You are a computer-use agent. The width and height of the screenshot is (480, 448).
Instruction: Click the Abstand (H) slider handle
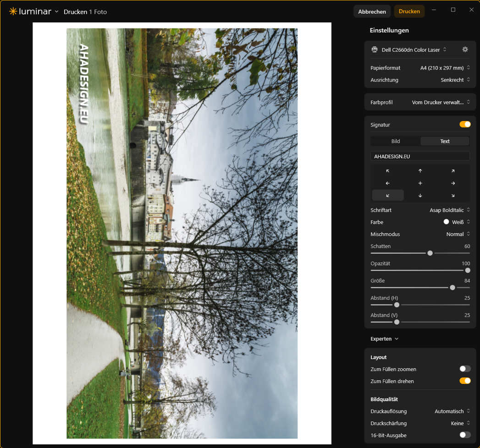[x=397, y=305]
